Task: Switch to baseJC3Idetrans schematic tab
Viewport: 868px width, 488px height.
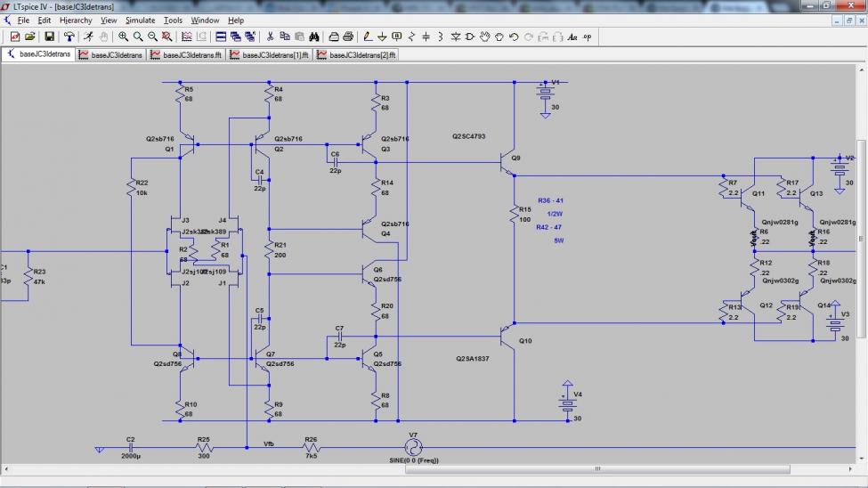Action: pos(39,54)
